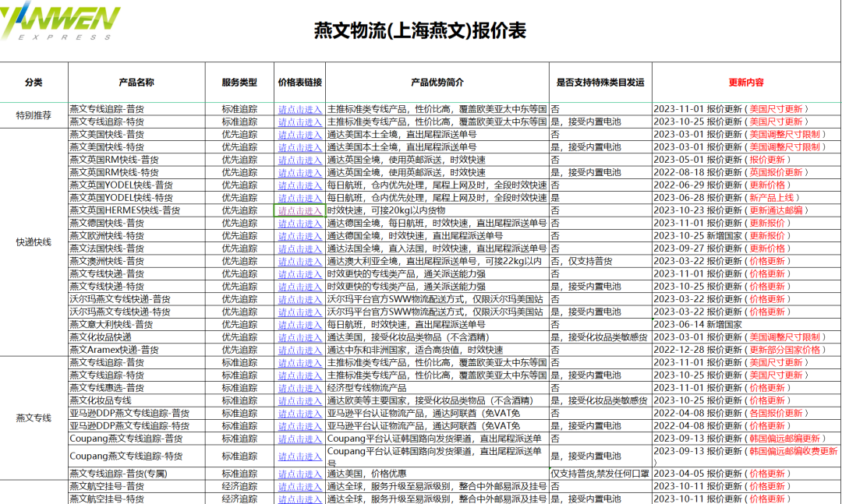Follow the 请点击进入 link for 燕文专线快递-普货
The image size is (842, 504).
pyautogui.click(x=299, y=274)
